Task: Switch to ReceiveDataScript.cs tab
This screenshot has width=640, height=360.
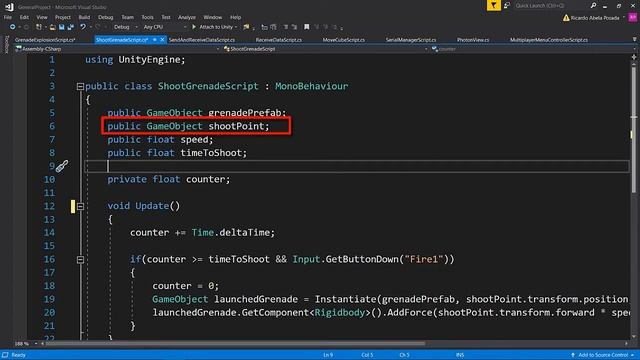Action: click(x=278, y=40)
